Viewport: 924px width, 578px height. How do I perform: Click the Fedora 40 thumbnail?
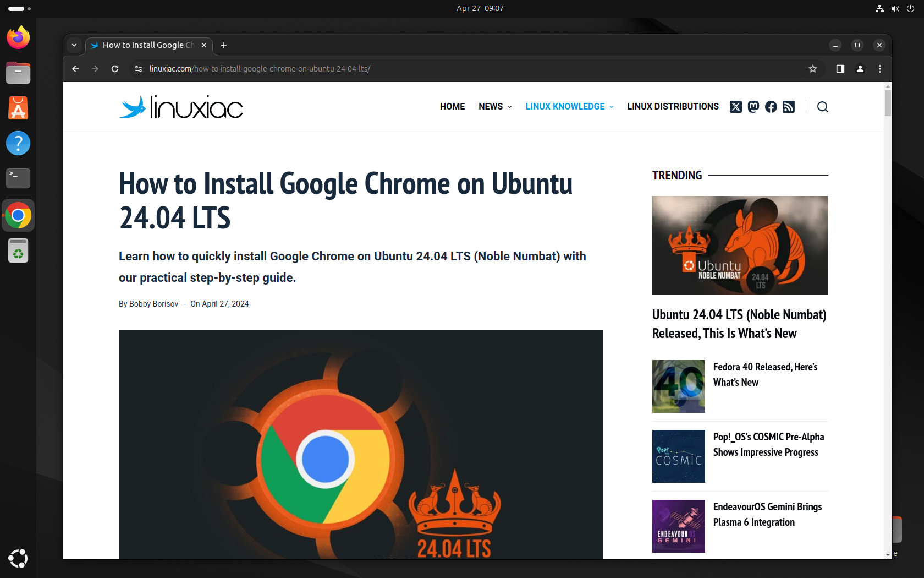pyautogui.click(x=679, y=386)
